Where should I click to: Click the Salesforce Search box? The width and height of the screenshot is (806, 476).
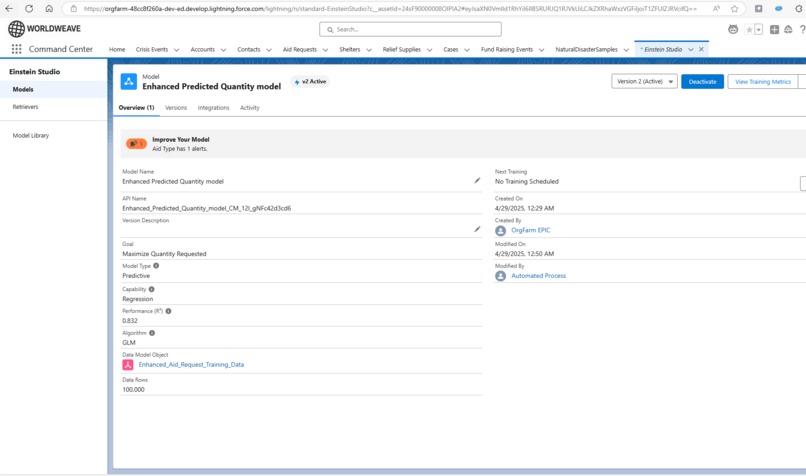tap(410, 29)
